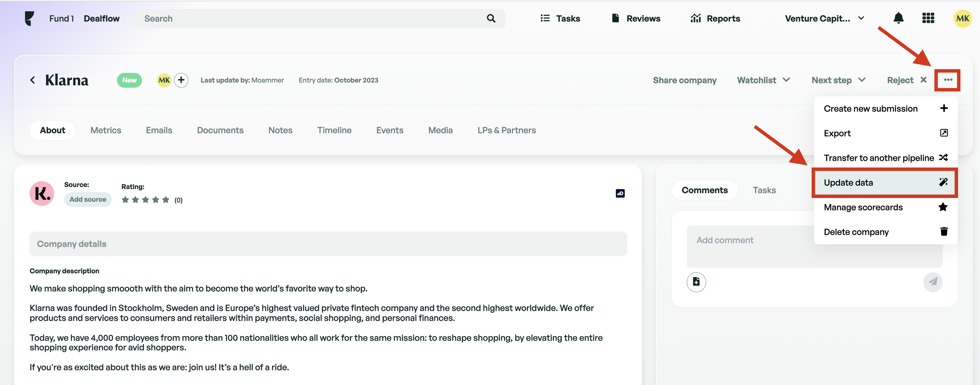Toggle the three-dots more options button
Screen dimensions: 980x385
(x=948, y=80)
